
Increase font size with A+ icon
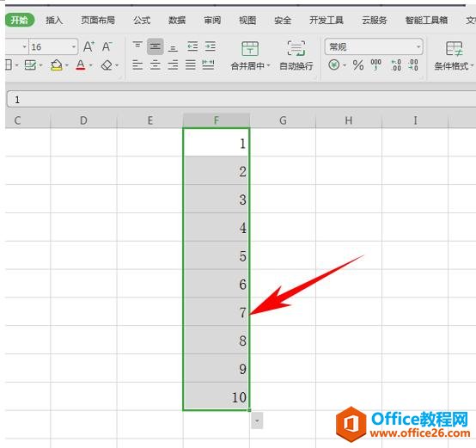pos(88,46)
